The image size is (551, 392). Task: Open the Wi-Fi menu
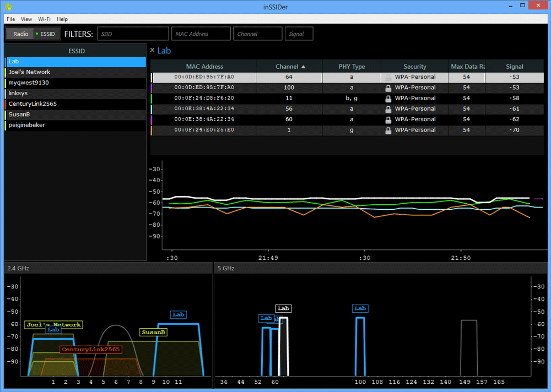[x=44, y=19]
